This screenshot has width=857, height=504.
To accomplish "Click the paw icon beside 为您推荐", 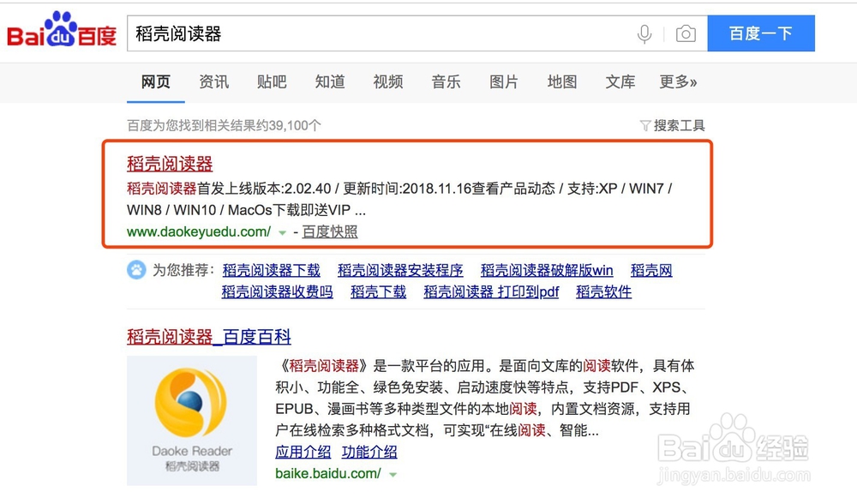I will pyautogui.click(x=136, y=270).
